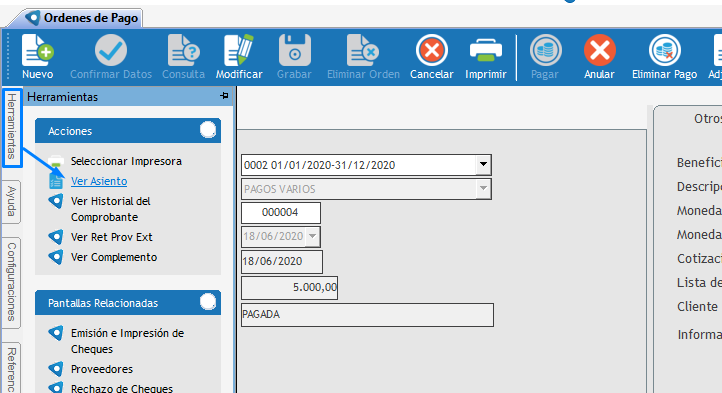Open Rechazo de Cheques related screen
The height and width of the screenshot is (393, 722).
(x=122, y=388)
